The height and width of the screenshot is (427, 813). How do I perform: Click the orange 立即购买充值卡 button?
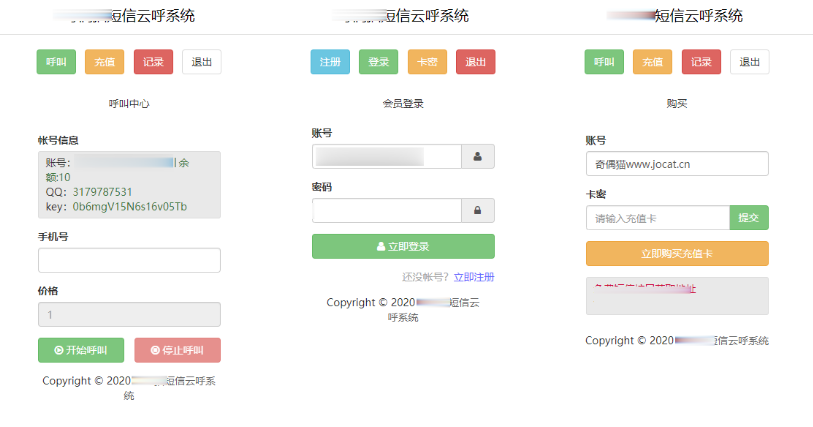pyautogui.click(x=676, y=254)
